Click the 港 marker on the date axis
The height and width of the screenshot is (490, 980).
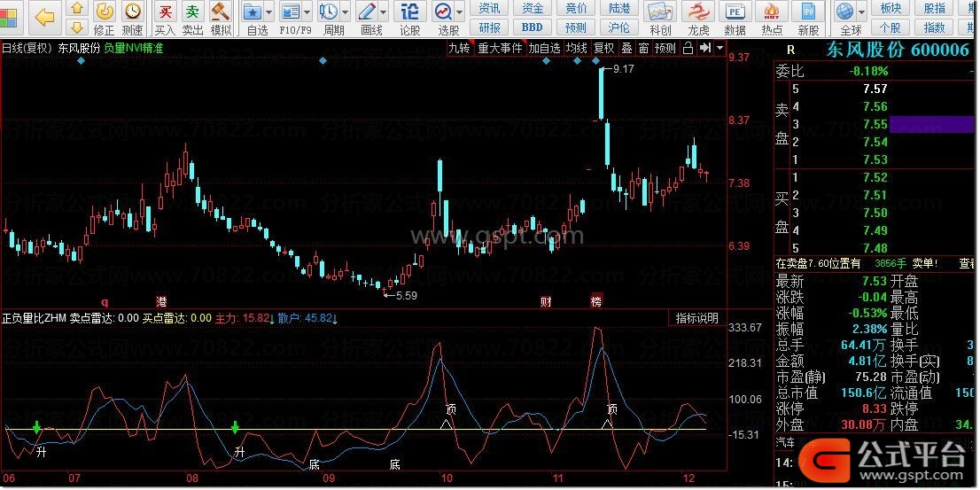[162, 302]
